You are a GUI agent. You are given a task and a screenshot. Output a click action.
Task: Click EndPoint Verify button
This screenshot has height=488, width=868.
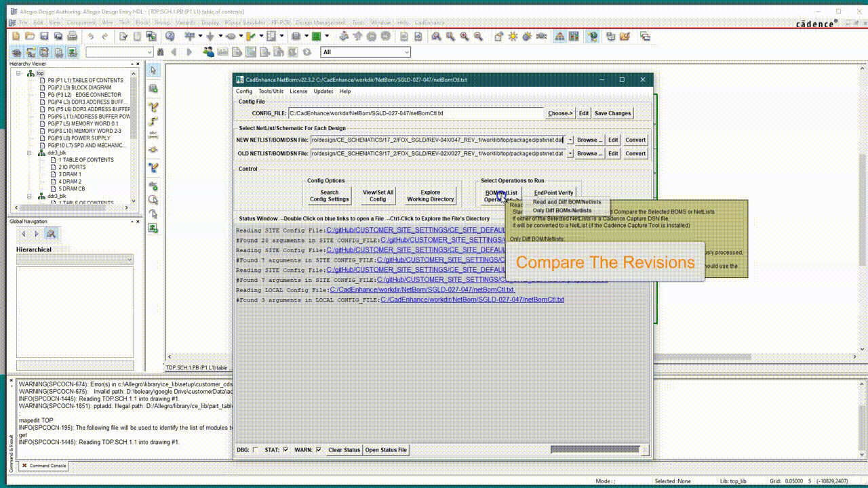click(553, 193)
